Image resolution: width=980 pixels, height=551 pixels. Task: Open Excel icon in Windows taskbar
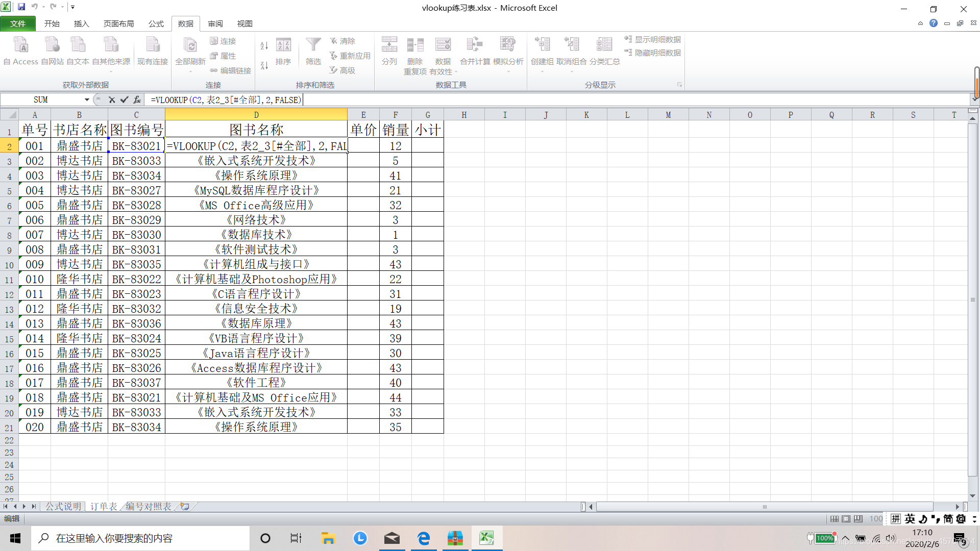click(x=486, y=538)
